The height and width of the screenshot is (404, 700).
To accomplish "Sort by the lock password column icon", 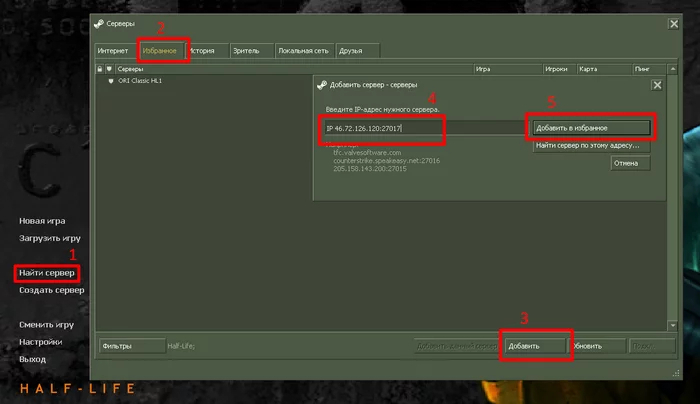I will 100,69.
